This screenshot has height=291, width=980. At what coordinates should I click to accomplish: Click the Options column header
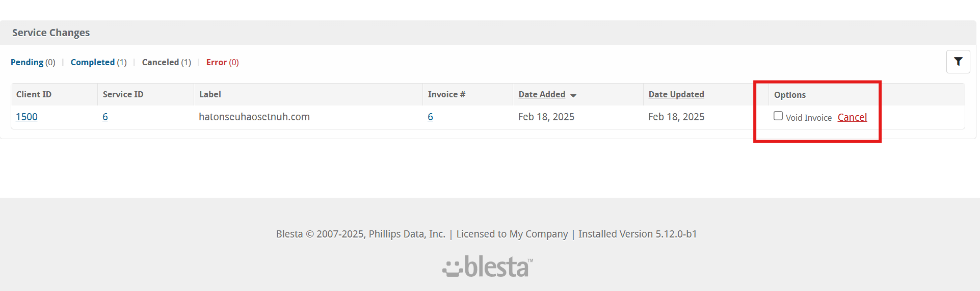tap(790, 95)
